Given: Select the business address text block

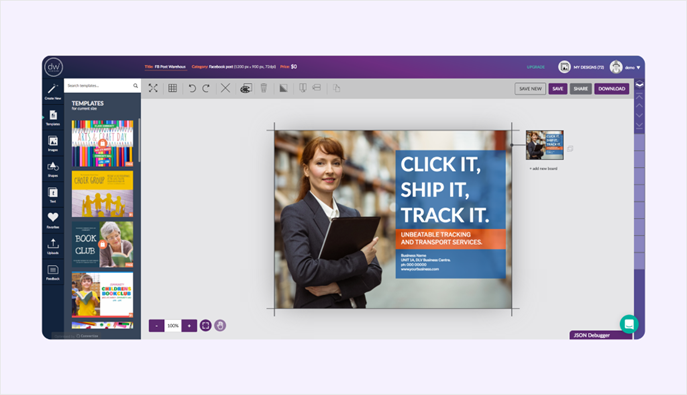Looking at the screenshot, I should (x=425, y=262).
